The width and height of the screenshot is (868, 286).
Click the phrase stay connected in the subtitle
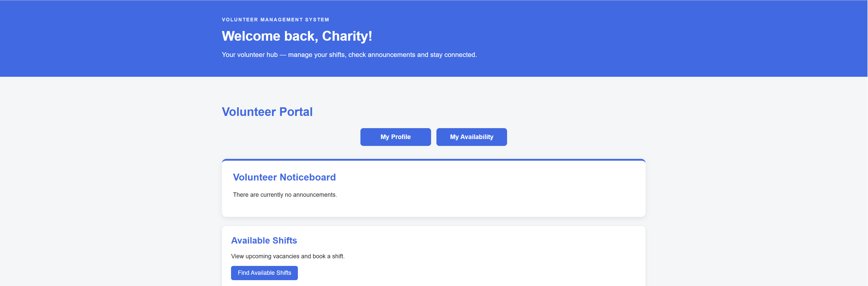point(453,55)
